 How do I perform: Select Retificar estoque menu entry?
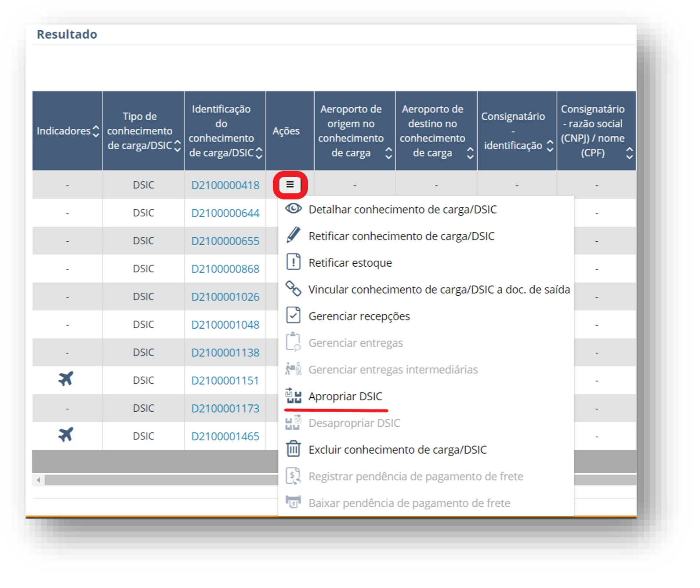pyautogui.click(x=350, y=263)
